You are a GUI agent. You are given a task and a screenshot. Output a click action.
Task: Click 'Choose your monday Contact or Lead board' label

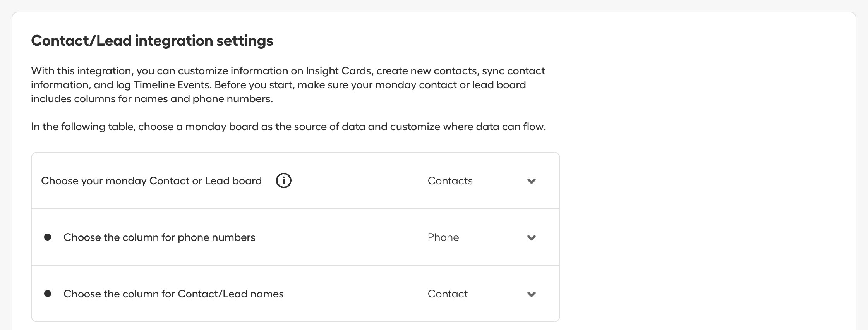[151, 181]
